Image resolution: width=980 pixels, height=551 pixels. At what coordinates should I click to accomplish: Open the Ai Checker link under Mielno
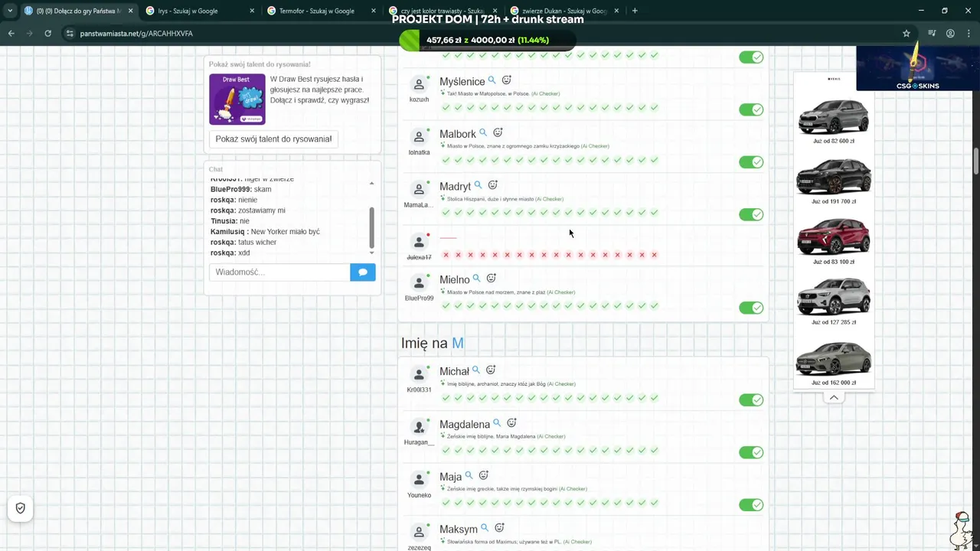[561, 292]
